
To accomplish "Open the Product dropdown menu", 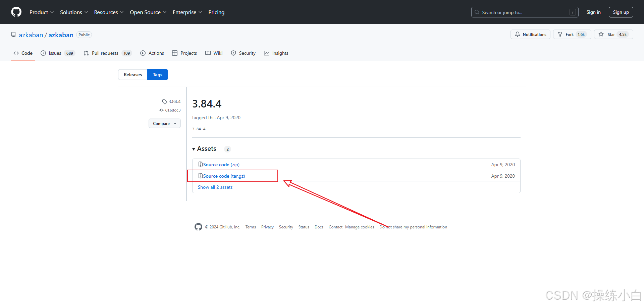I will (42, 12).
